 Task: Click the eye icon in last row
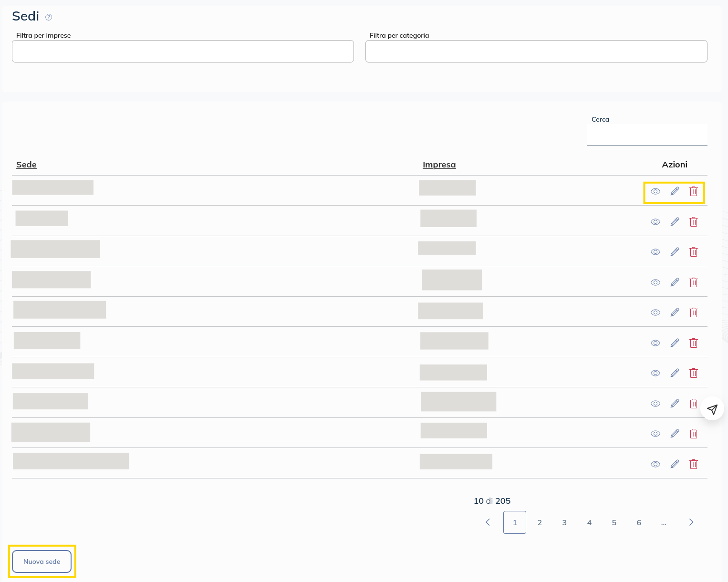tap(655, 464)
